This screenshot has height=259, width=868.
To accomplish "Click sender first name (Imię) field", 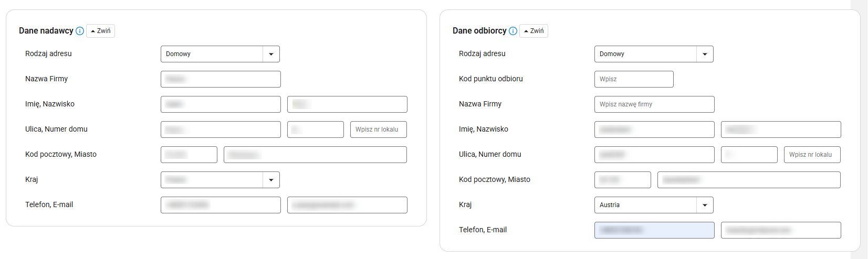I will (221, 104).
